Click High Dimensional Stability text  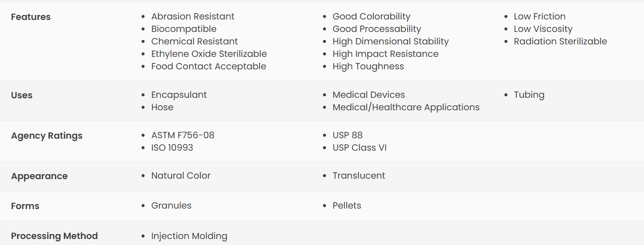click(x=390, y=41)
